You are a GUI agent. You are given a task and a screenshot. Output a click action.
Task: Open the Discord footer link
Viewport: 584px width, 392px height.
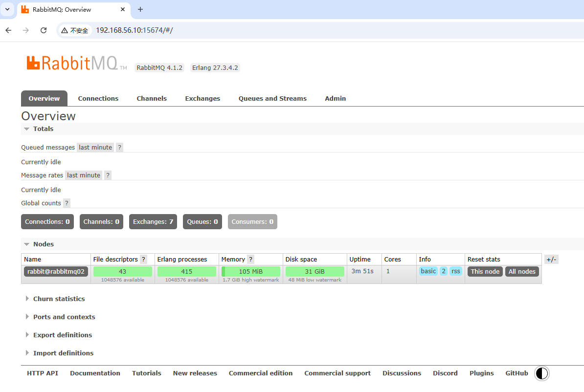tap(445, 373)
